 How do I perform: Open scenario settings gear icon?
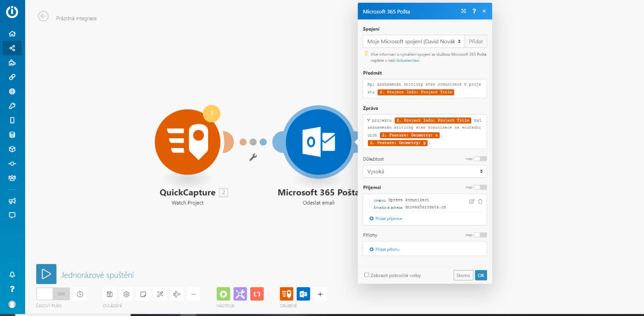(126, 294)
